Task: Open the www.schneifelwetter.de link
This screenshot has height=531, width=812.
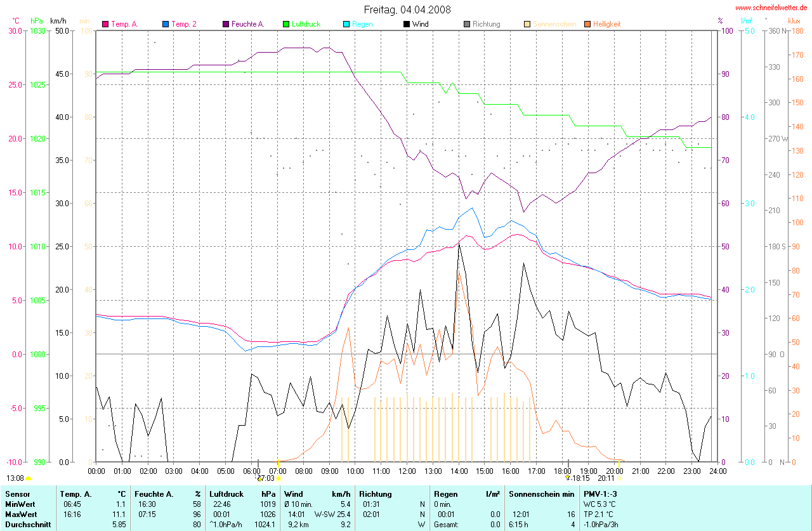Action: click(771, 8)
